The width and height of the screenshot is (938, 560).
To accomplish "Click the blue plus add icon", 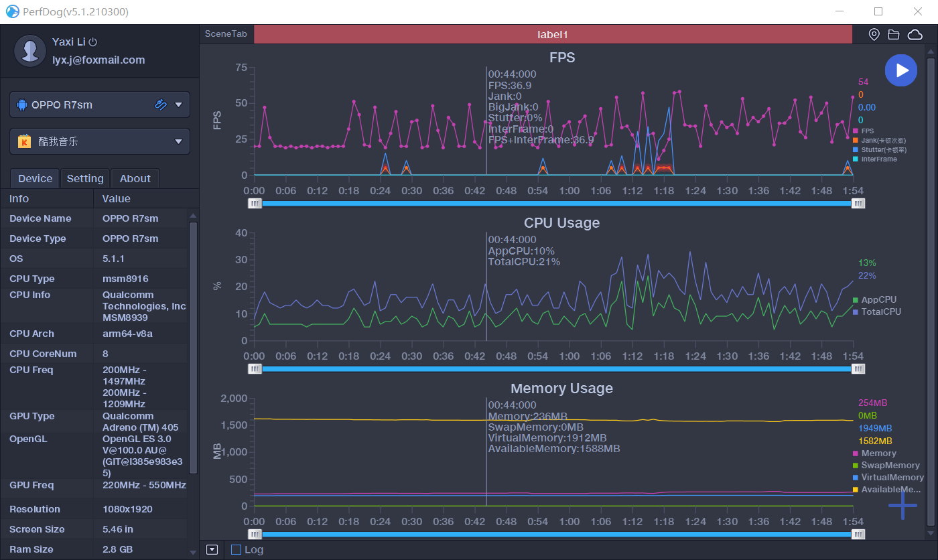I will coord(902,505).
